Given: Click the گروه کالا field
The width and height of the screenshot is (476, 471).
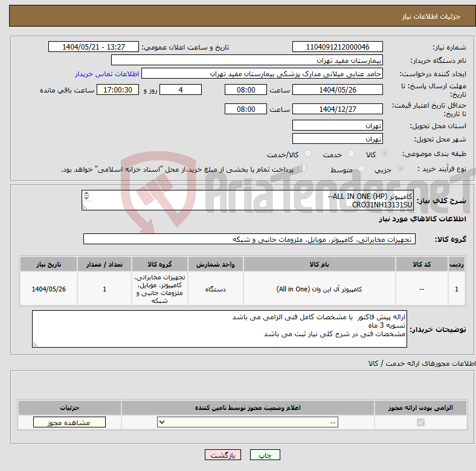Looking at the screenshot, I should [x=249, y=239].
